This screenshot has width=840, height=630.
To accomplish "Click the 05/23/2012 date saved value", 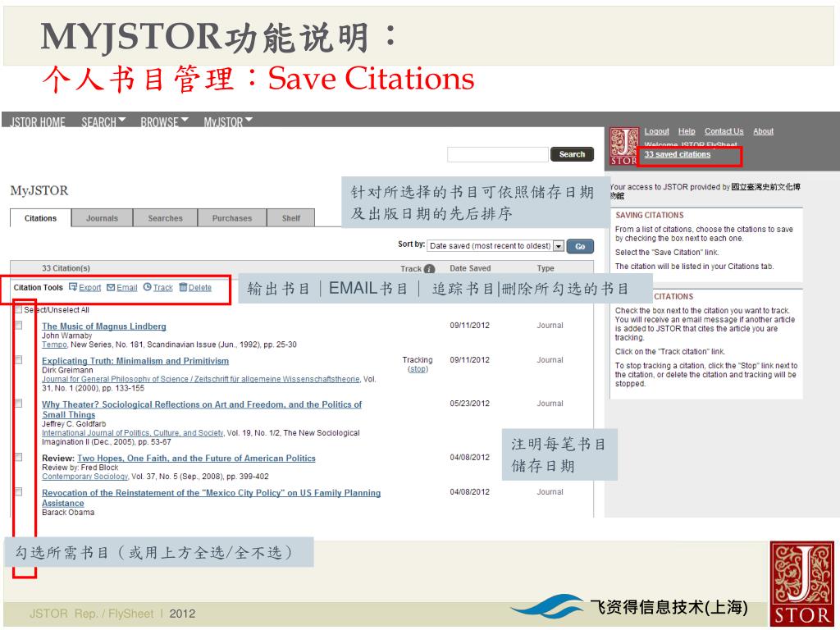I will point(469,404).
